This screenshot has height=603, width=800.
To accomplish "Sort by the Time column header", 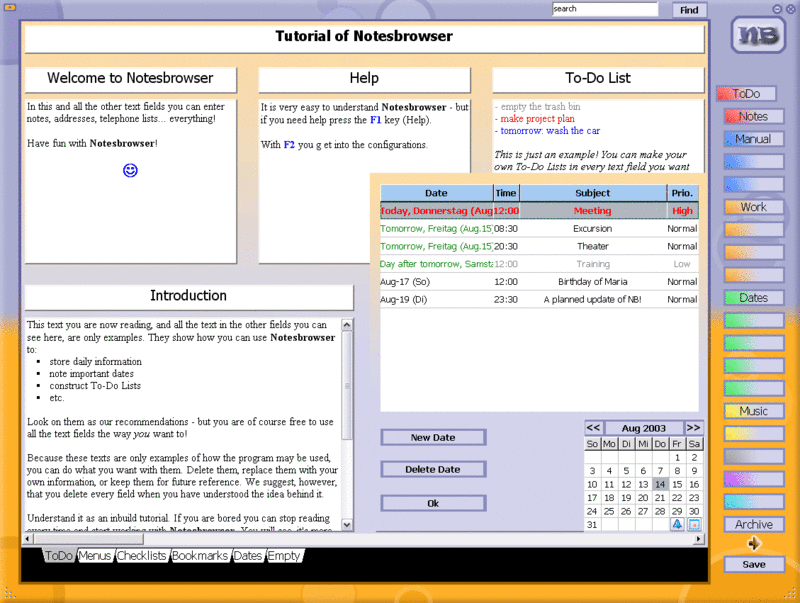I will pyautogui.click(x=506, y=193).
